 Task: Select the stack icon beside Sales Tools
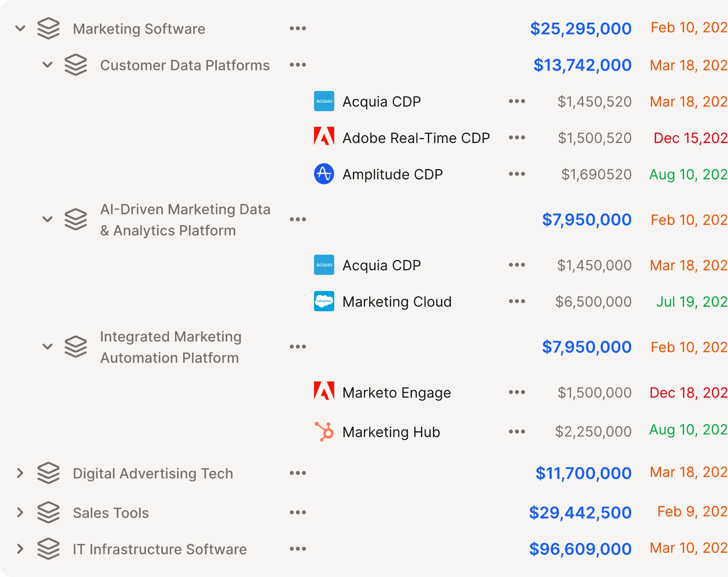click(48, 512)
